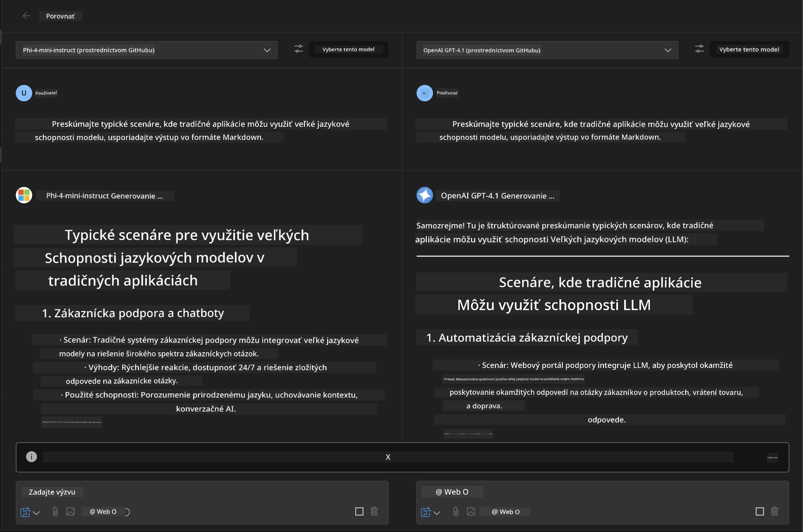
Task: Clear the right chat with the trash icon
Action: point(775,511)
